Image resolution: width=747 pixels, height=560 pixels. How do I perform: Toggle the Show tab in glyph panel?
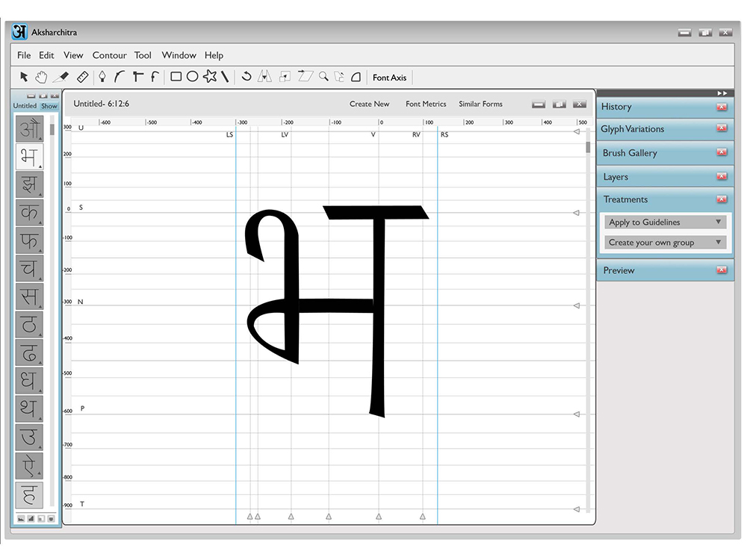click(49, 106)
